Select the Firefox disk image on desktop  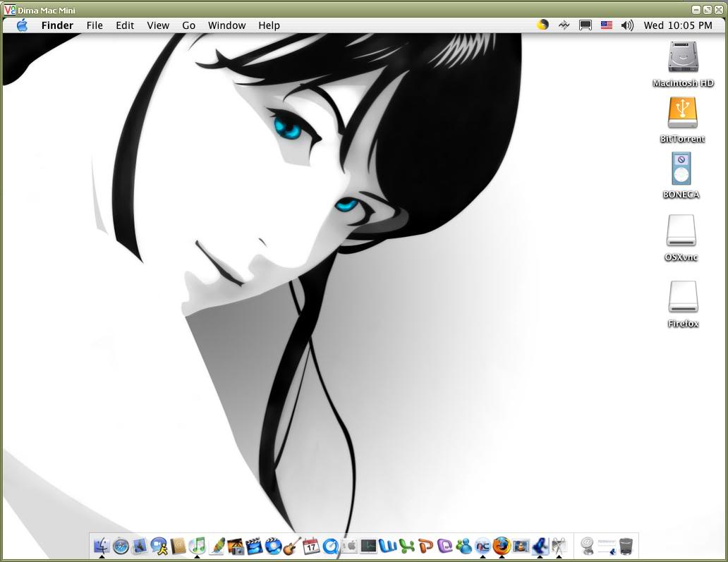(683, 297)
